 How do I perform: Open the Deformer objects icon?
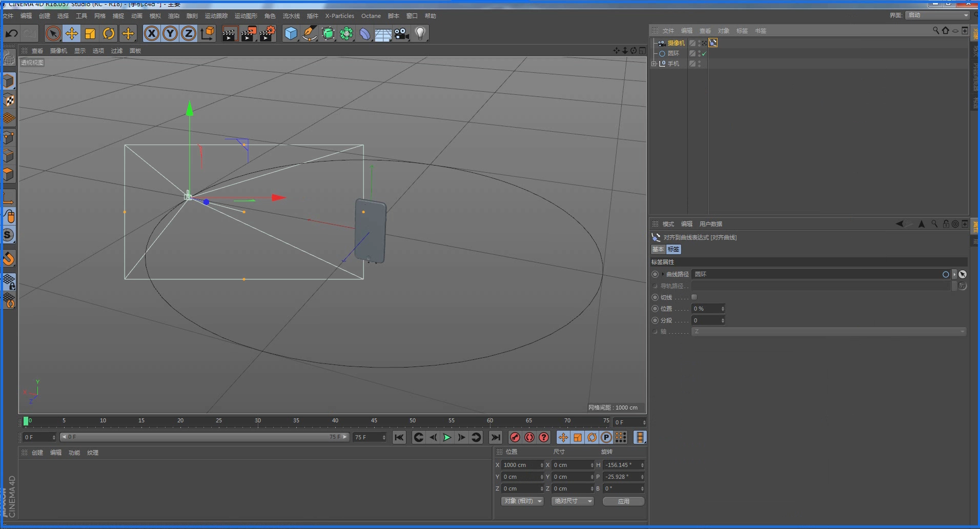[365, 34]
